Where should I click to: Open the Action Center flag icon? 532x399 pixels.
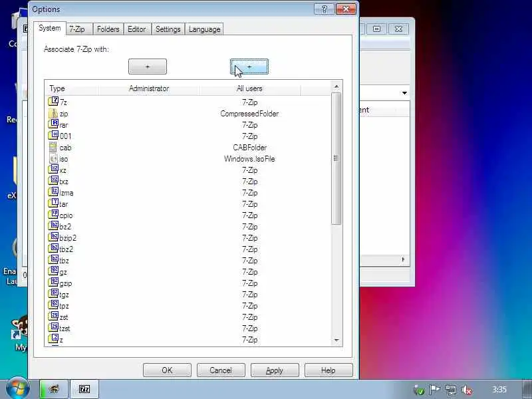(435, 390)
